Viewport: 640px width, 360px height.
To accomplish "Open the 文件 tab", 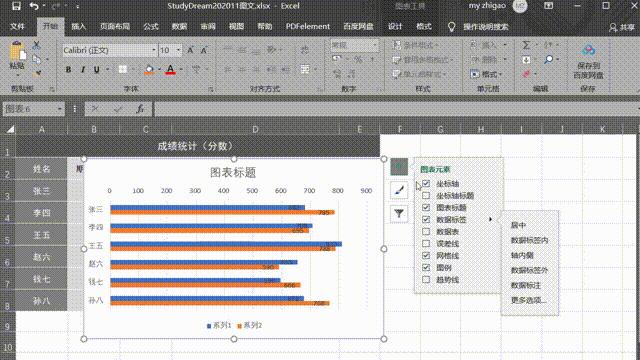I will click(x=17, y=27).
